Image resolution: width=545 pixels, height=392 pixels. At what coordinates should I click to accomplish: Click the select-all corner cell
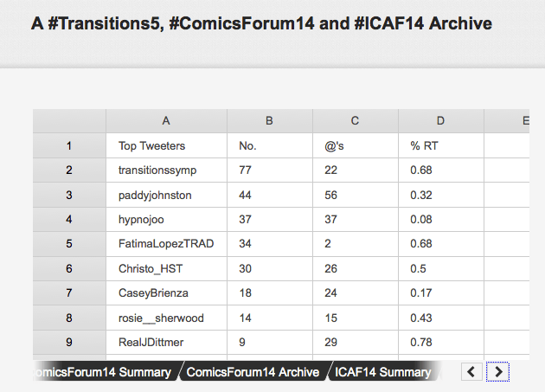coord(69,121)
